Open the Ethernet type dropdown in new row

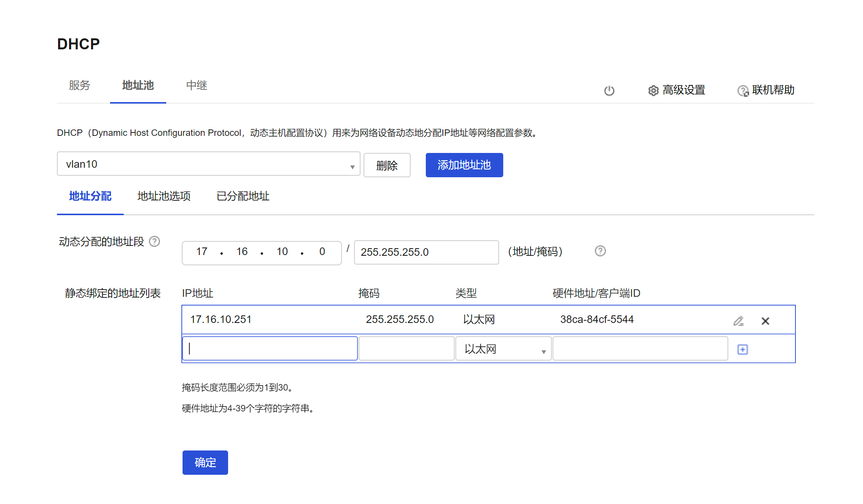(503, 349)
